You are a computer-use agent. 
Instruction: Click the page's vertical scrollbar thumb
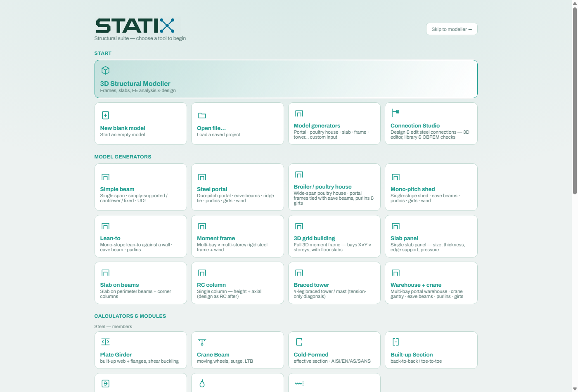[x=575, y=100]
